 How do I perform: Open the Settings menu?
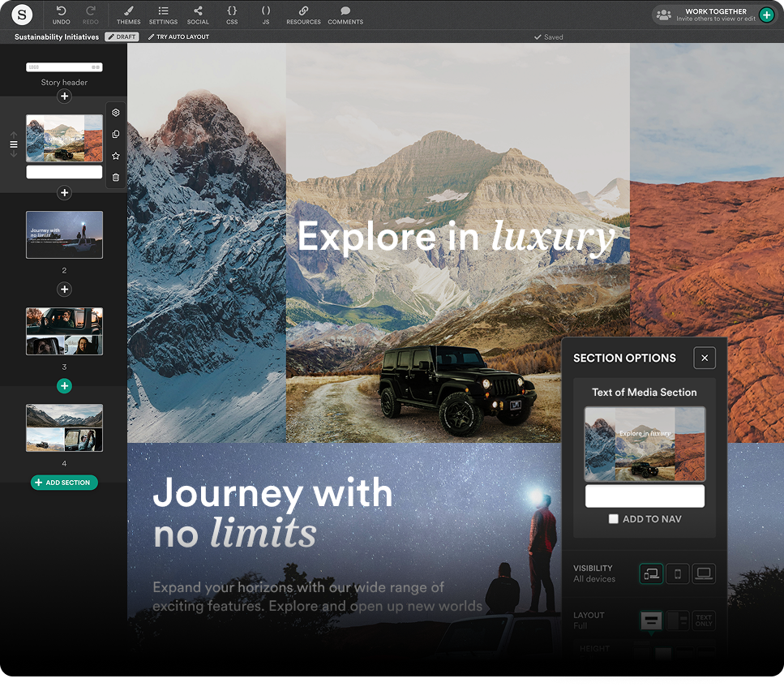pos(163,11)
